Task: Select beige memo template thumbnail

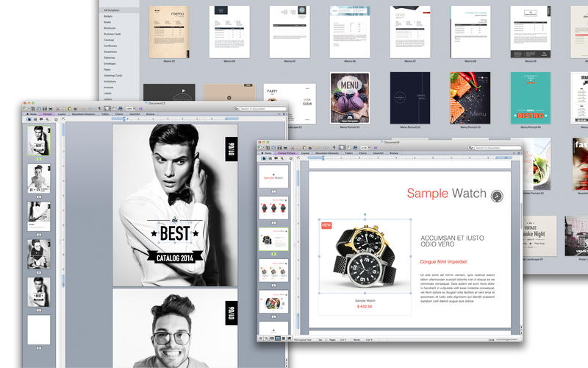Action: point(169,32)
